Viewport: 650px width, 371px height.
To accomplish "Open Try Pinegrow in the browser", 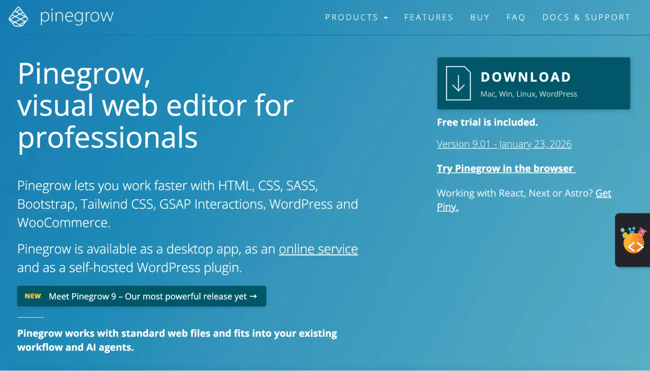I will click(x=506, y=169).
